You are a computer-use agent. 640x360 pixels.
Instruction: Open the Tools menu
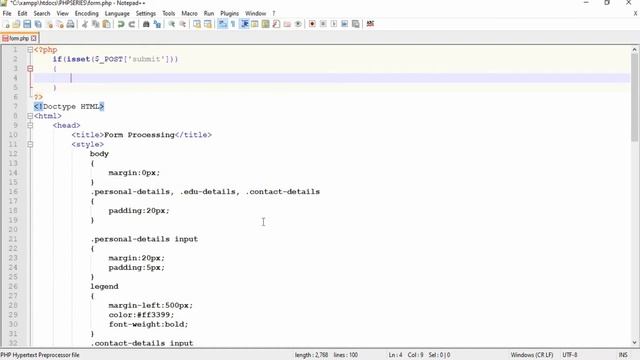[x=169, y=13]
